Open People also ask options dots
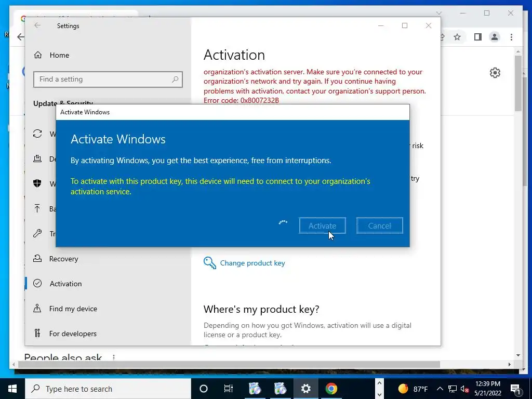This screenshot has width=532, height=399. 114,357
